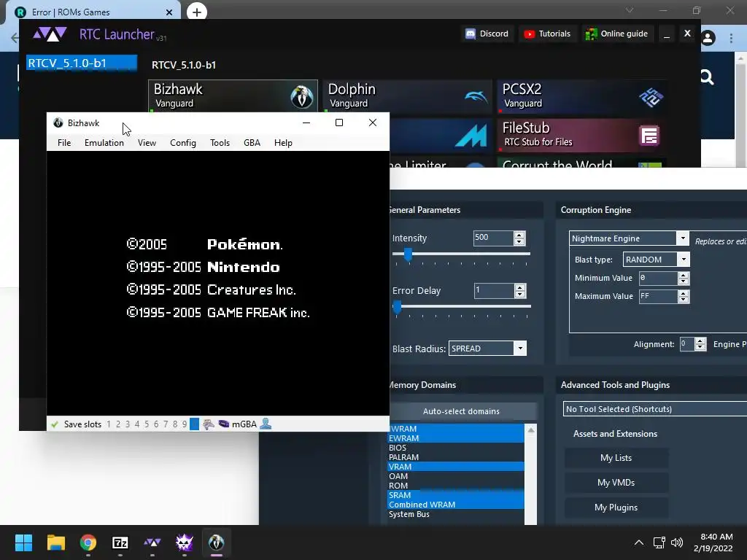Launch PCSX2 Vanguard card
Viewport: 747px width, 560px height.
point(581,96)
